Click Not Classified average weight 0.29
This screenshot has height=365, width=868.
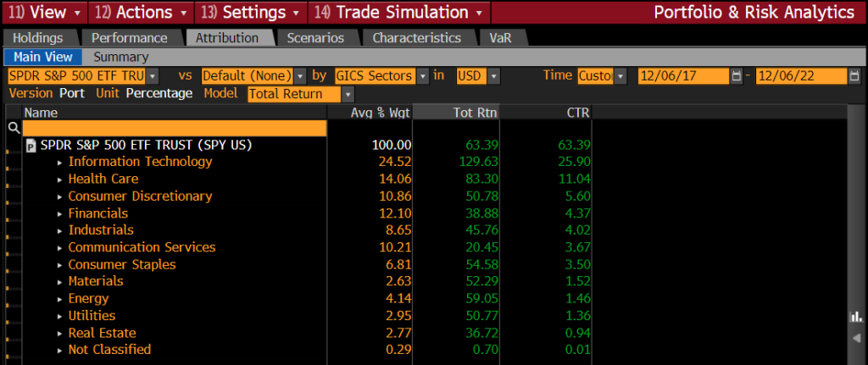[x=399, y=350]
